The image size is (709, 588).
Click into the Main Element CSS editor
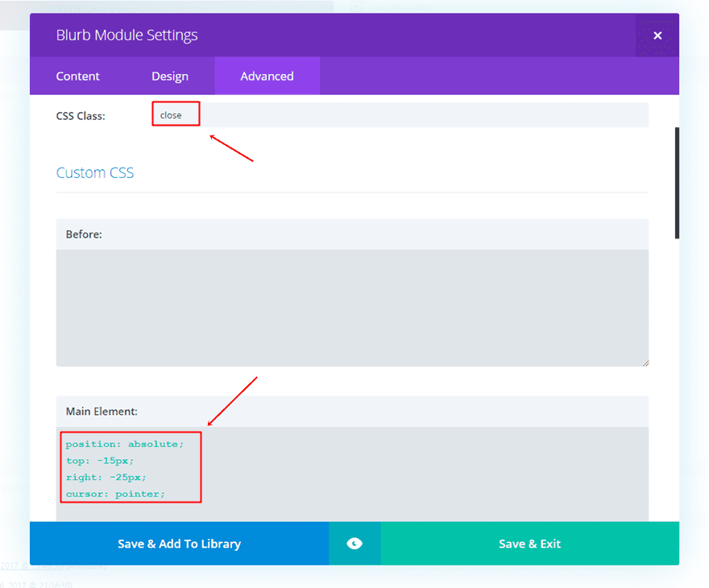click(x=352, y=474)
